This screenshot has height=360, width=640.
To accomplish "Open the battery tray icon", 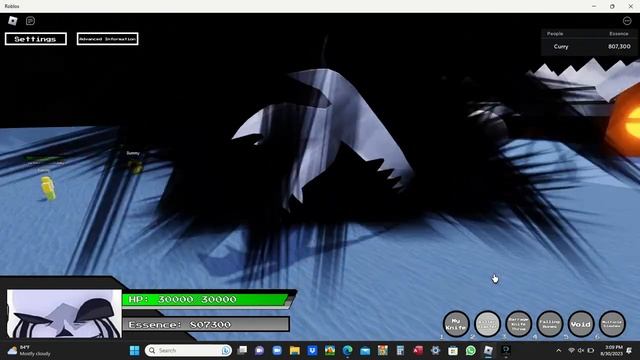I will coord(591,350).
